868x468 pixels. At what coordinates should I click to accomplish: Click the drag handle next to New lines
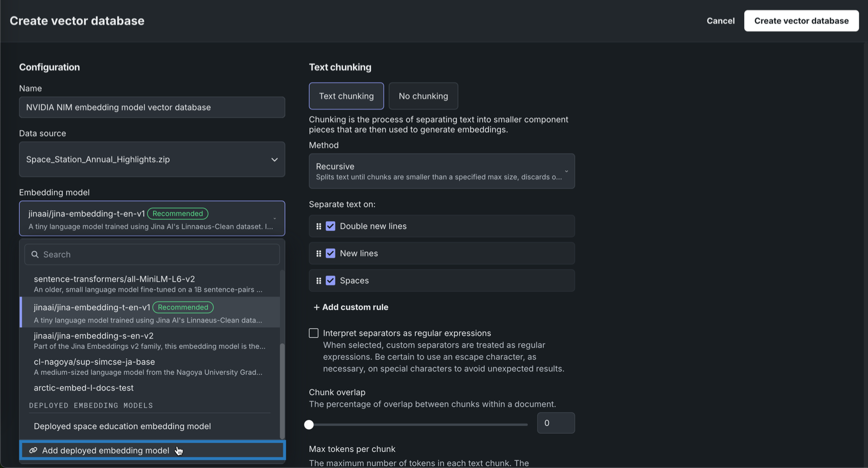tap(319, 254)
